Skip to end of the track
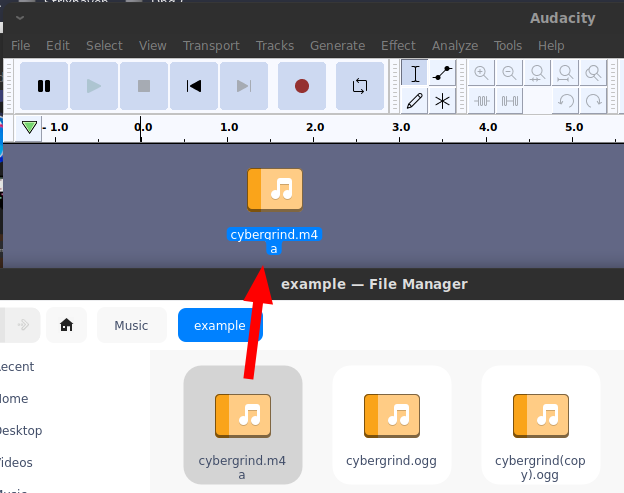Image resolution: width=624 pixels, height=493 pixels. [244, 86]
